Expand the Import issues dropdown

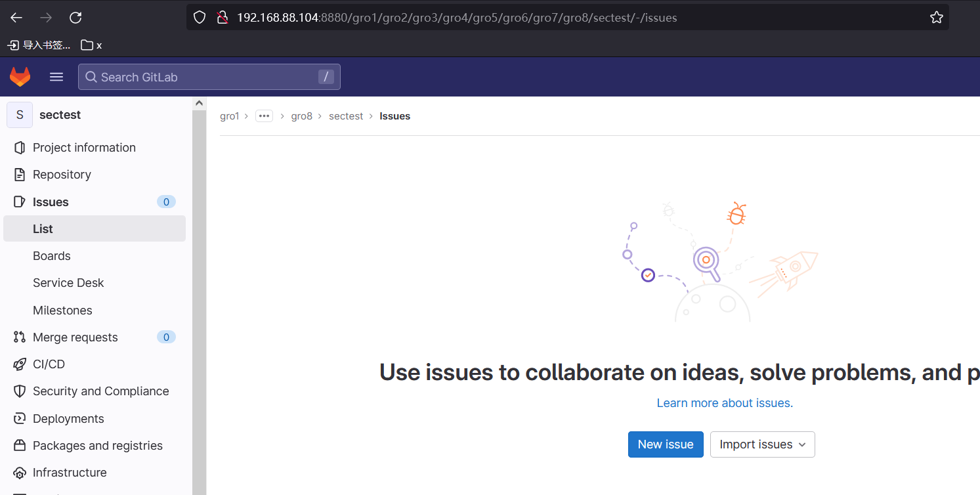click(763, 444)
